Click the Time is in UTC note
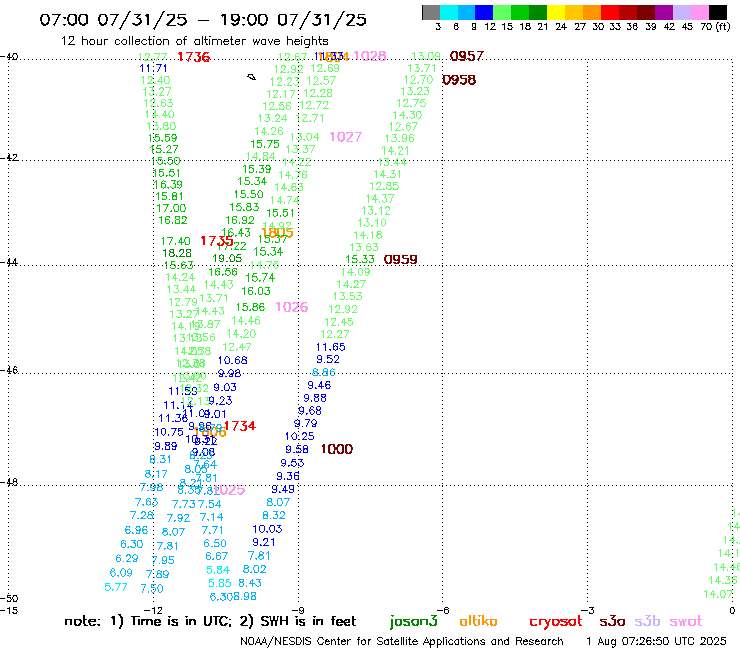Viewport: 740px width, 650px height. coord(180,621)
